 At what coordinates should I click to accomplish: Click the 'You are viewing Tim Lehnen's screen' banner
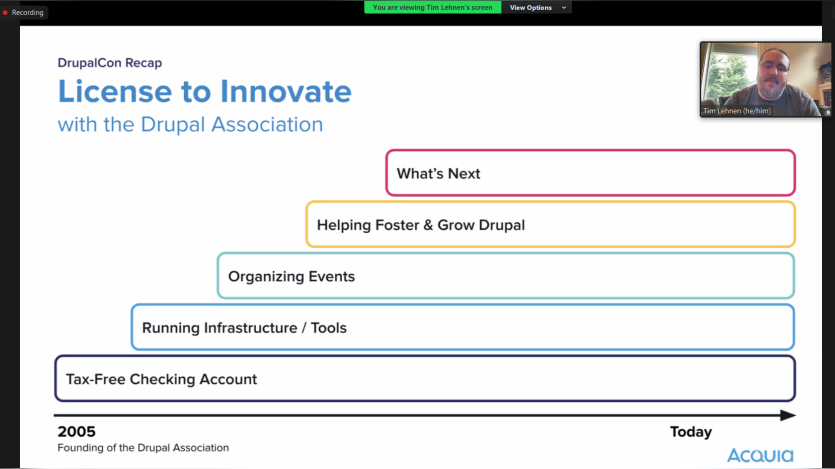432,7
